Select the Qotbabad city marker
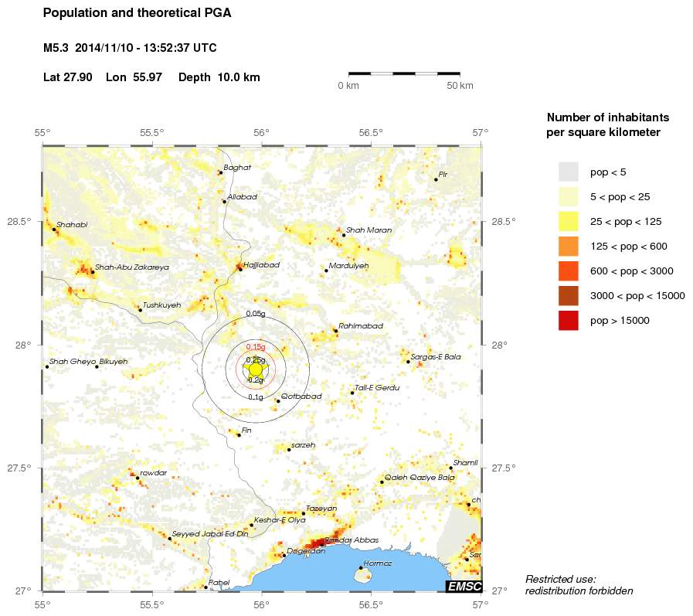The height and width of the screenshot is (616, 693). click(x=278, y=400)
